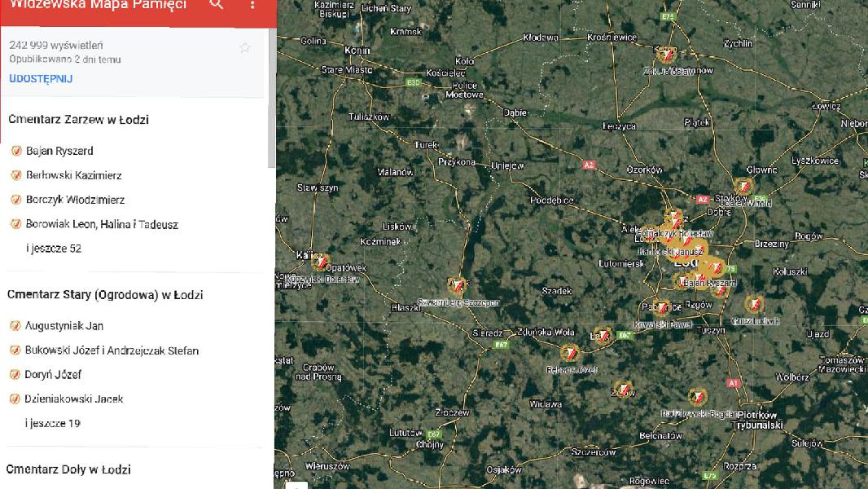The height and width of the screenshot is (489, 868).
Task: Select Bajan Ryszard in the list
Action: click(x=59, y=151)
